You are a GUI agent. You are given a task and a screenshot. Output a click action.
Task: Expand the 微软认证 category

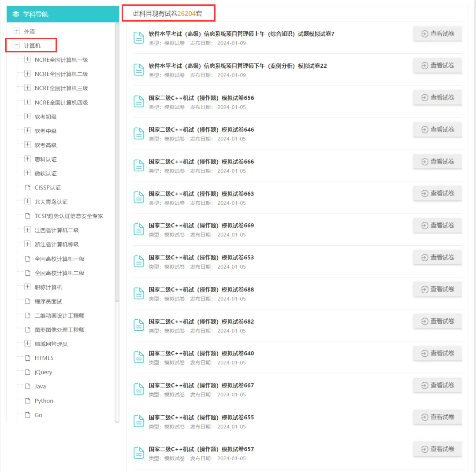27,173
